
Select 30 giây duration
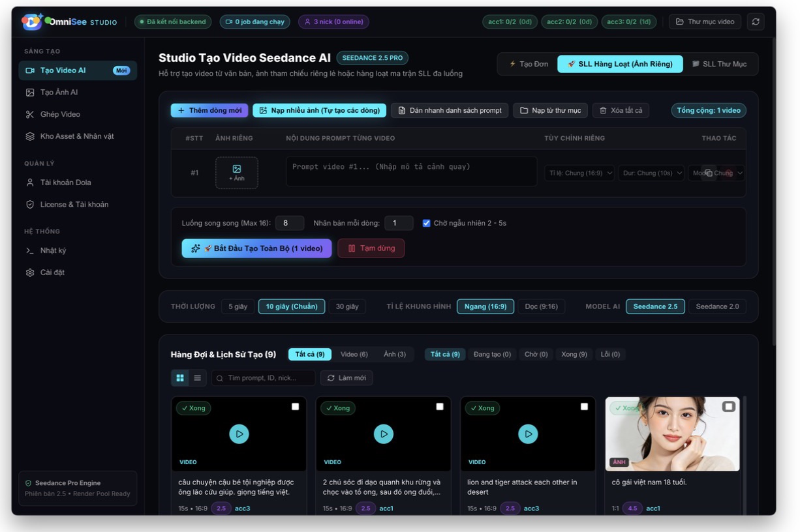point(347,306)
